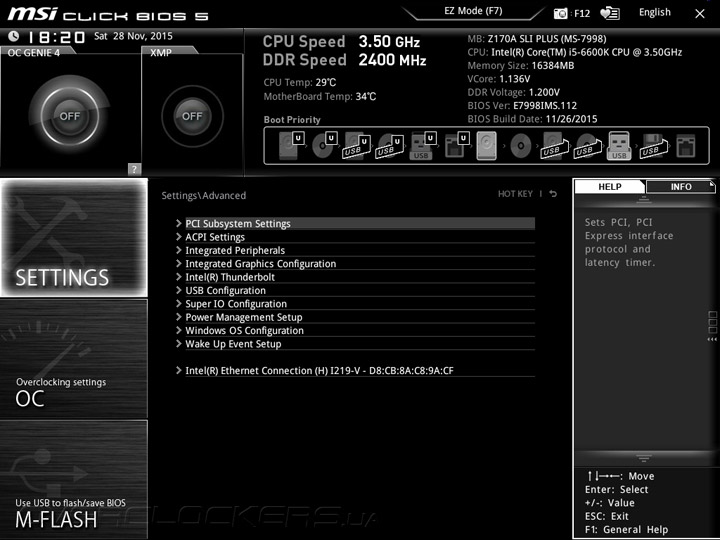Select the legacy USB hard disk boot icon
This screenshot has height=540, width=720.
click(555, 146)
